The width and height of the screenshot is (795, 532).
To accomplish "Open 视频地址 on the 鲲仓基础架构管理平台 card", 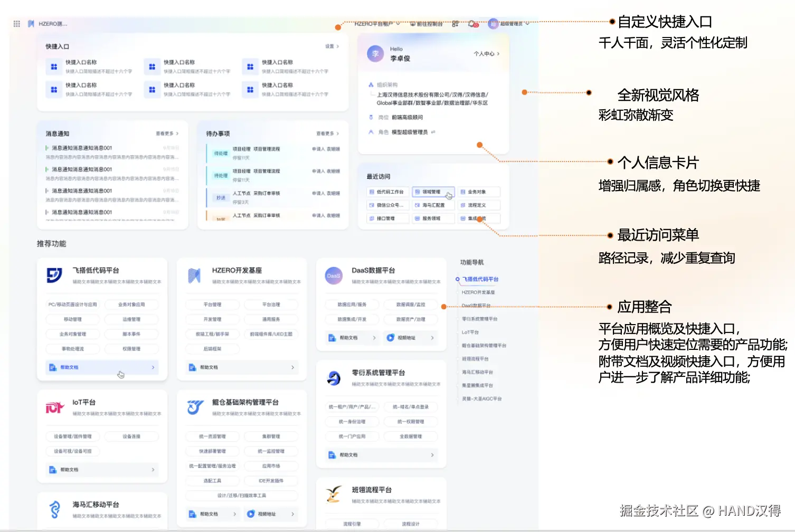I will pos(271,514).
